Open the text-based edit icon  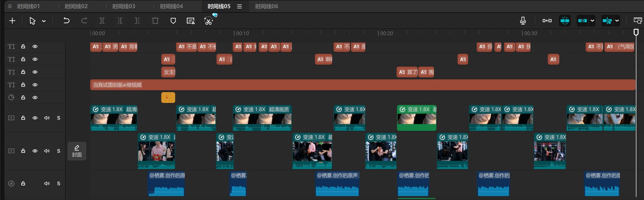[x=191, y=21]
